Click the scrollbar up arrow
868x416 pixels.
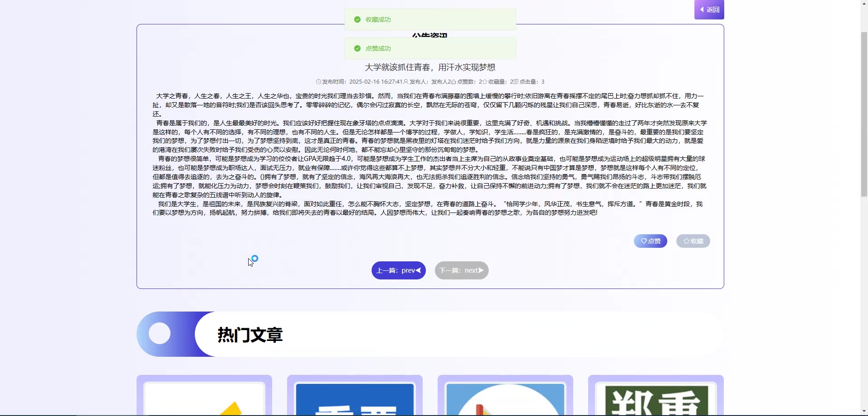click(x=864, y=4)
